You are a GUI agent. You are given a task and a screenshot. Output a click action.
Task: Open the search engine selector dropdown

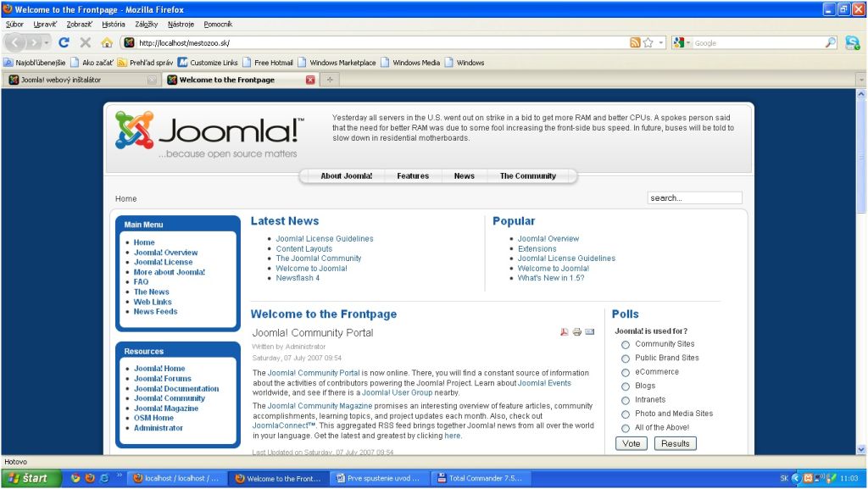pyautogui.click(x=688, y=42)
